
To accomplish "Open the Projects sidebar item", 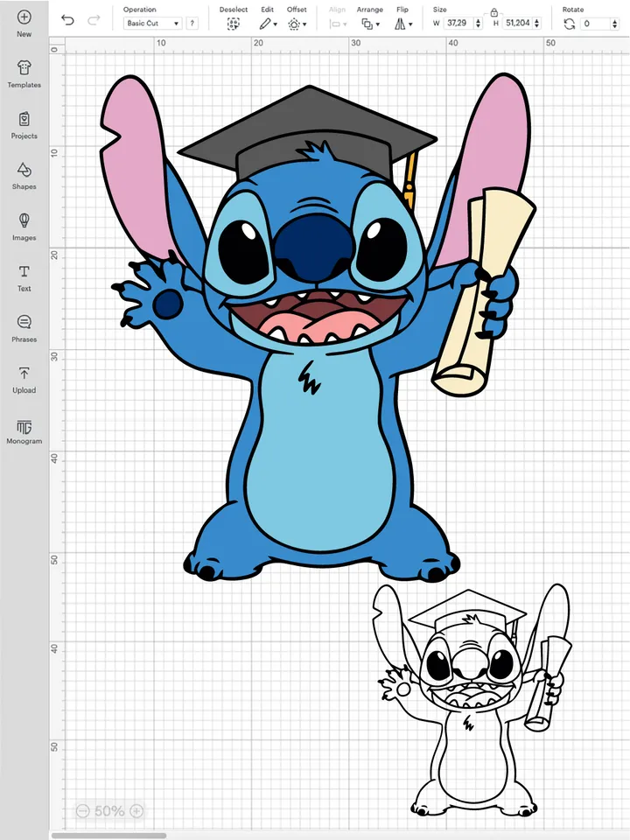I will (24, 119).
